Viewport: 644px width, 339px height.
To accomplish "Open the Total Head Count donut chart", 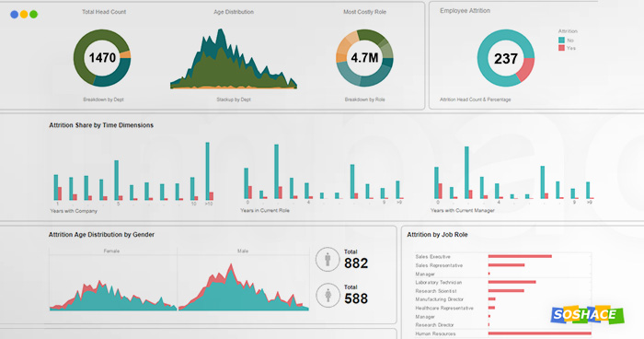I will coord(102,58).
